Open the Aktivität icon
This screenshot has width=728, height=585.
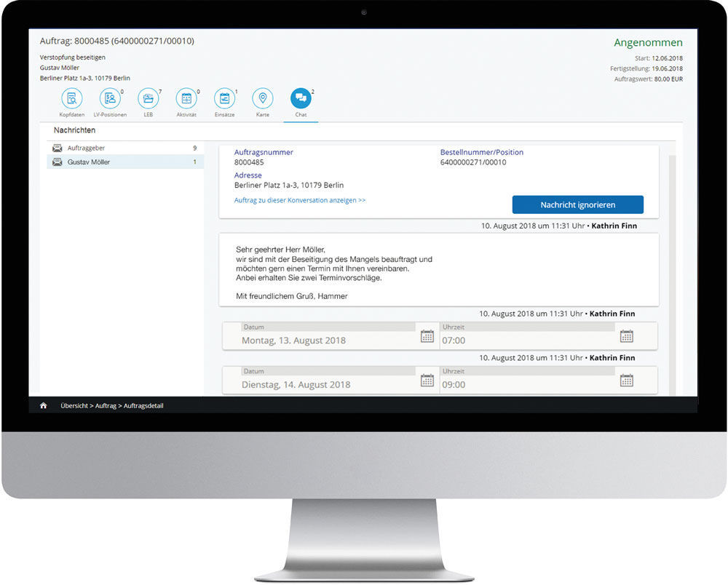(187, 98)
